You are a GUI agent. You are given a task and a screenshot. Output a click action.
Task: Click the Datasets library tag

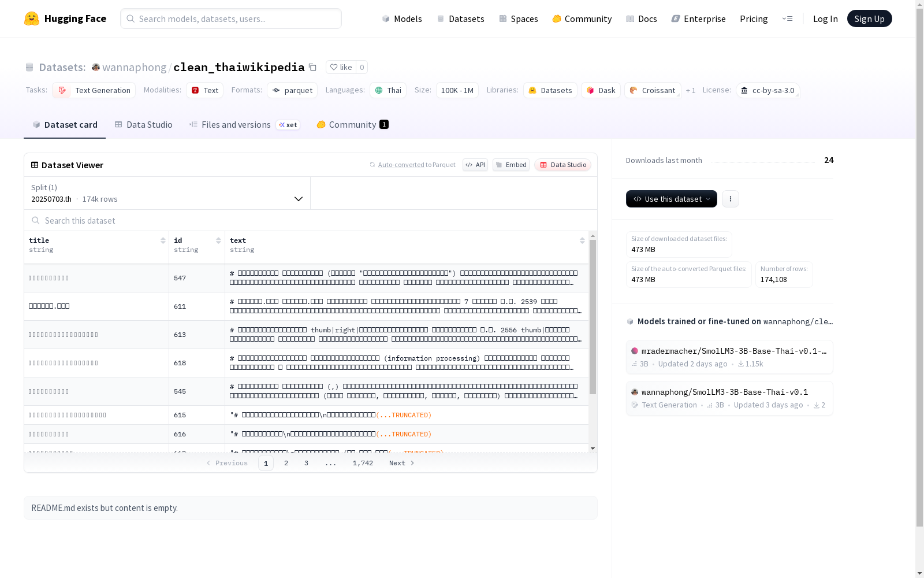tap(550, 90)
